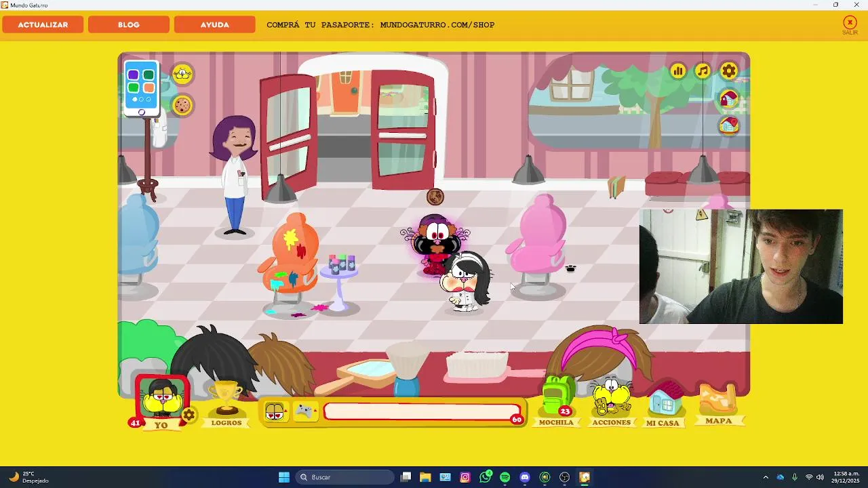Open the MOCHILA backpack inventory
The image size is (868, 488).
(557, 402)
